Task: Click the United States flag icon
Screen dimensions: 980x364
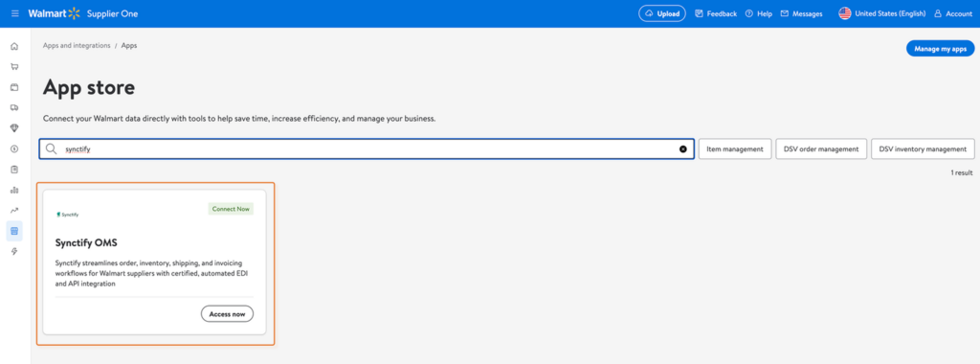Action: 845,13
